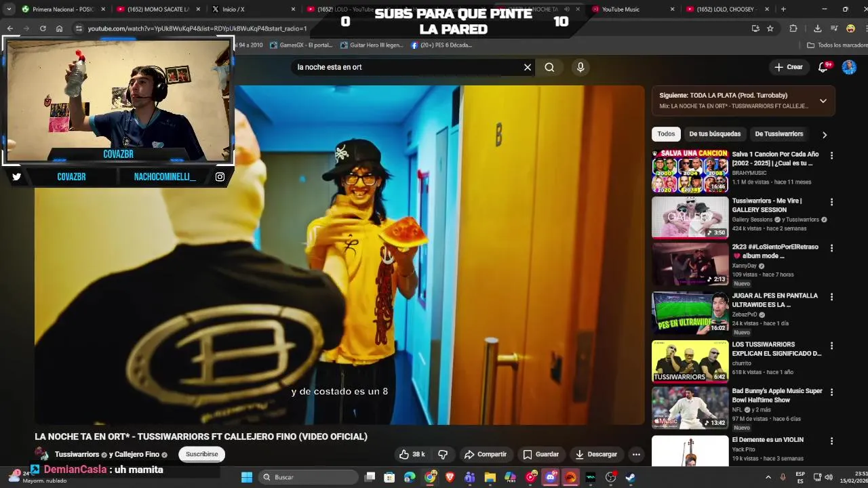Clear the YouTube search box text
Screen dimensions: 868x488
tap(528, 67)
